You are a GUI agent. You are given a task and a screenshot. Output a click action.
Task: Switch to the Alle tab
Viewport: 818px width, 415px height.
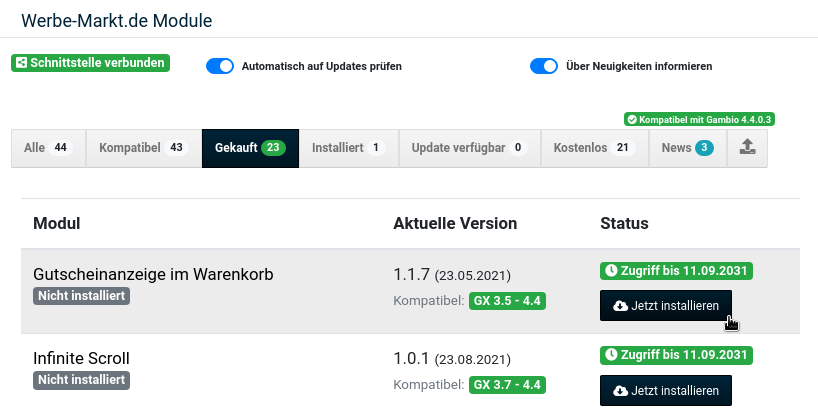point(49,148)
